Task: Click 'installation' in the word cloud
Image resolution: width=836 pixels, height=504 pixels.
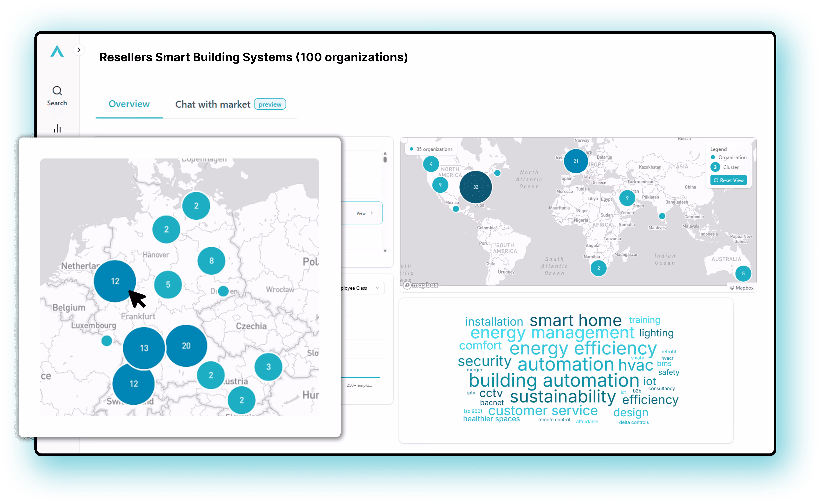Action: click(494, 321)
